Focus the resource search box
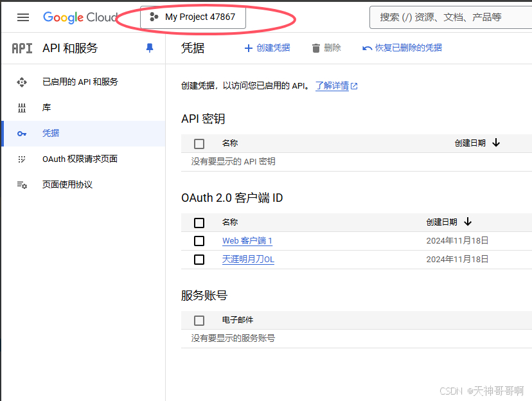The height and width of the screenshot is (401, 532). coord(450,17)
